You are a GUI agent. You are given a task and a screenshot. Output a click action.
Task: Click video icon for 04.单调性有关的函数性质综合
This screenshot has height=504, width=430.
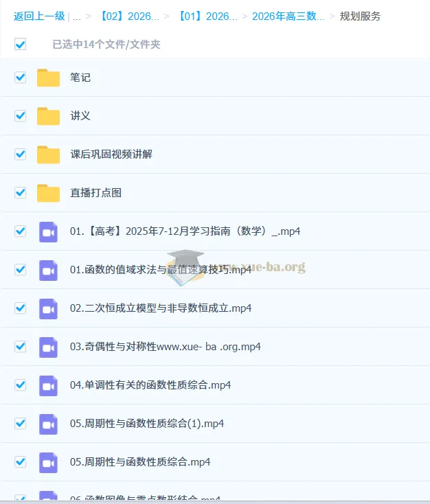[48, 386]
